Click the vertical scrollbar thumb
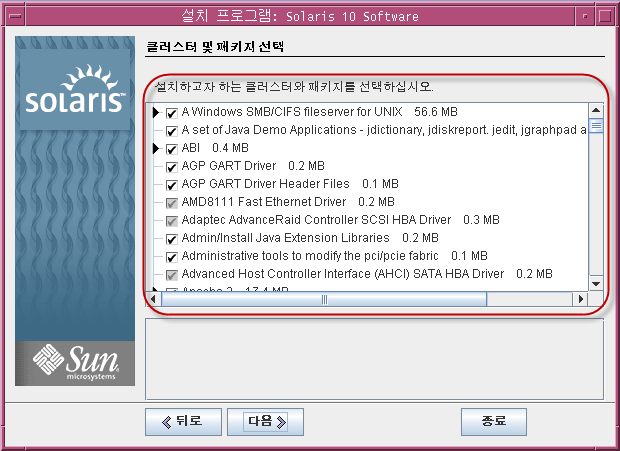620x451 pixels. pyautogui.click(x=596, y=126)
